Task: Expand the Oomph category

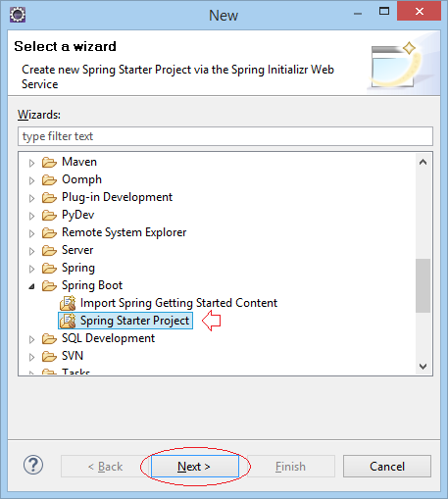Action: pyautogui.click(x=31, y=180)
